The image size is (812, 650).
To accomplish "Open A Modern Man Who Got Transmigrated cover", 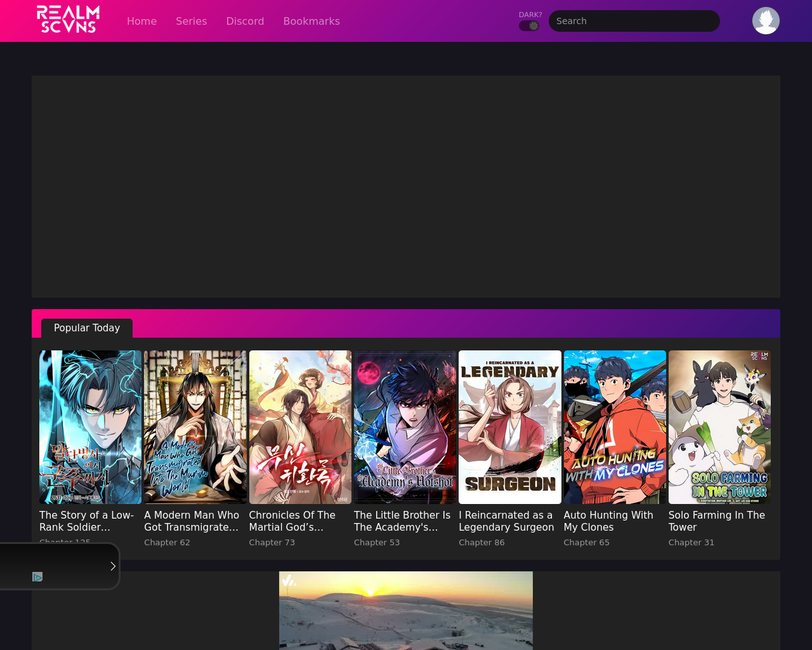I will click(x=195, y=427).
